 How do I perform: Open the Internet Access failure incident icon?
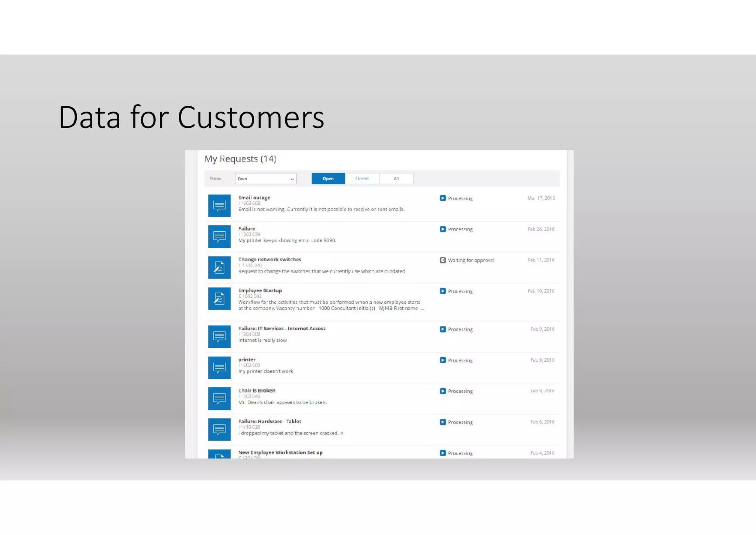point(219,337)
